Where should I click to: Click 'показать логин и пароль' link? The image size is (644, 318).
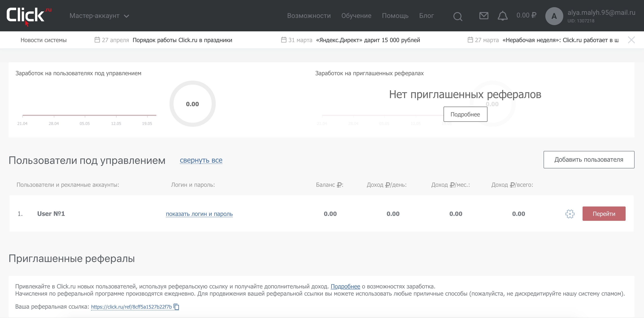click(x=199, y=214)
